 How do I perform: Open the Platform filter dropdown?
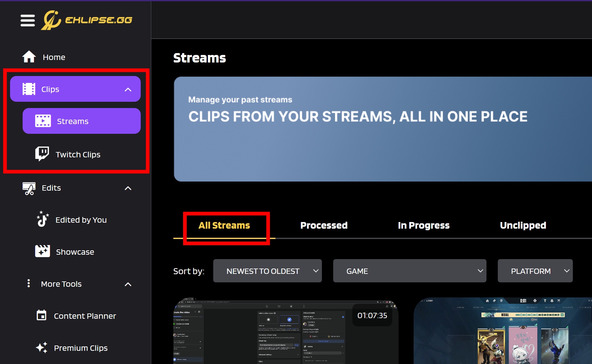(535, 271)
